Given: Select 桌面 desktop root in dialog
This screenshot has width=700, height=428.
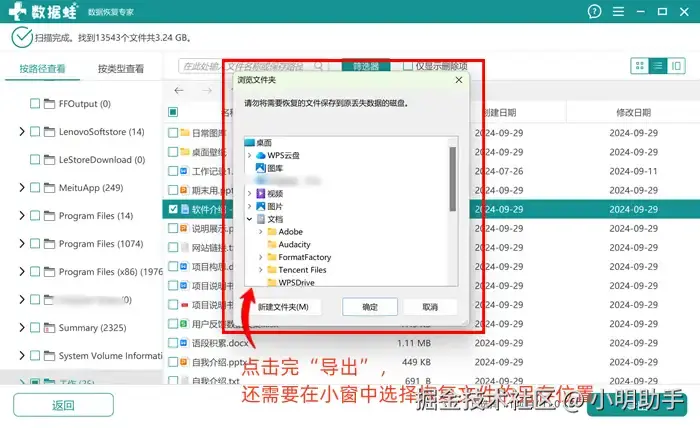Looking at the screenshot, I should (x=258, y=143).
